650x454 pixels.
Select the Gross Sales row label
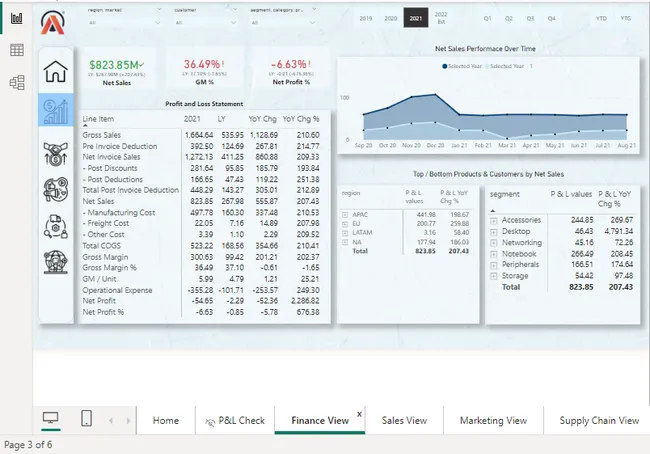click(102, 135)
